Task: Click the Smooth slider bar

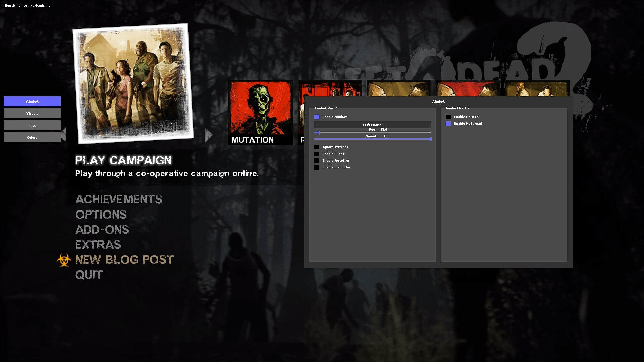Action: (372, 139)
